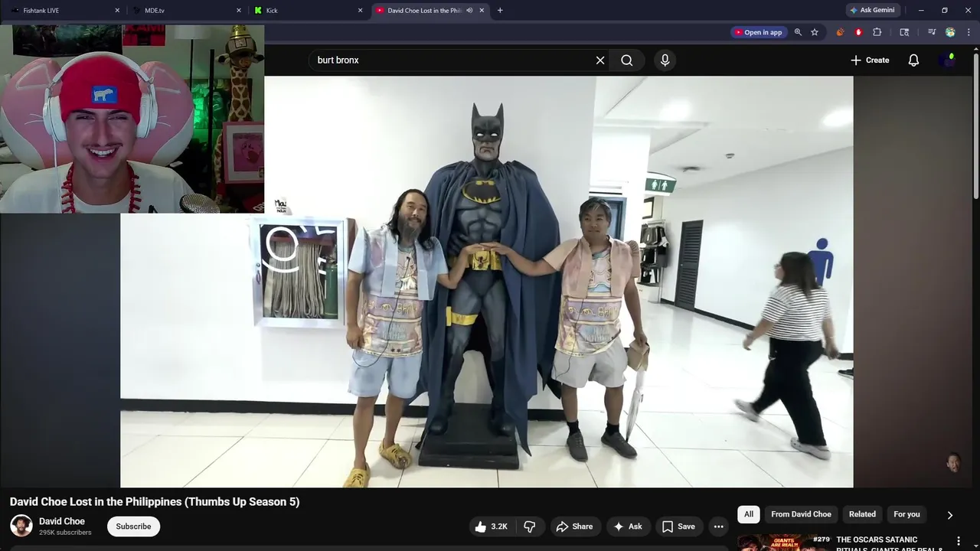Click the Create button
Screen dimensions: 980x551
[x=870, y=60]
